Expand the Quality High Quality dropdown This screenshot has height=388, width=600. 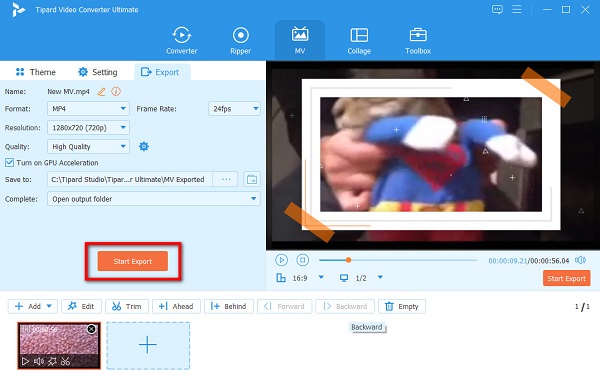[x=88, y=146]
